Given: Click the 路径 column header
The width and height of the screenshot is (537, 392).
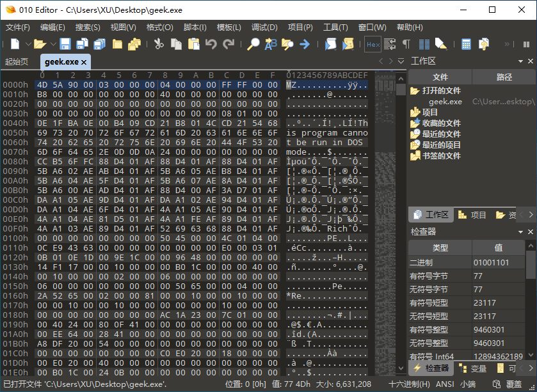Looking at the screenshot, I should coord(504,77).
